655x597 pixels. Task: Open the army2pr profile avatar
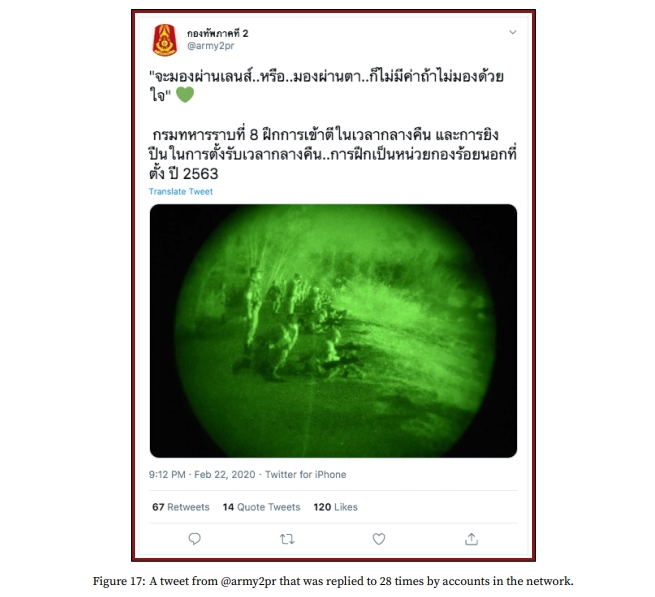[x=165, y=40]
